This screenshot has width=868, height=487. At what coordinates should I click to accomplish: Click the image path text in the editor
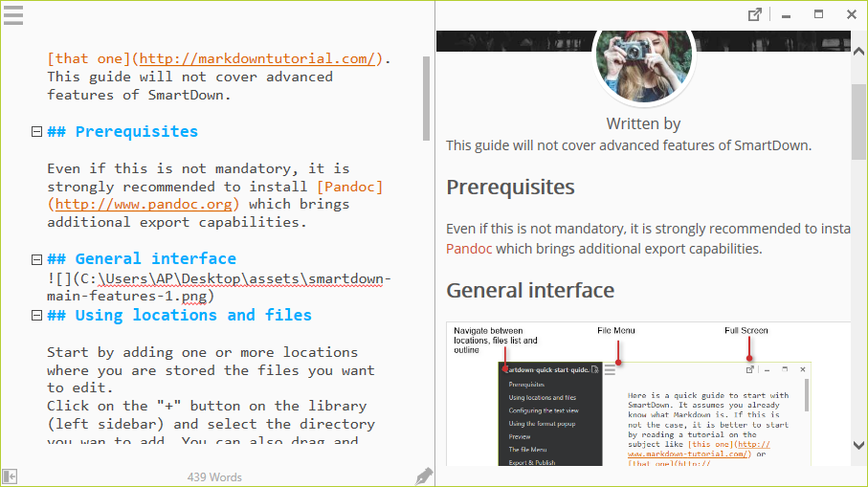[x=219, y=287]
